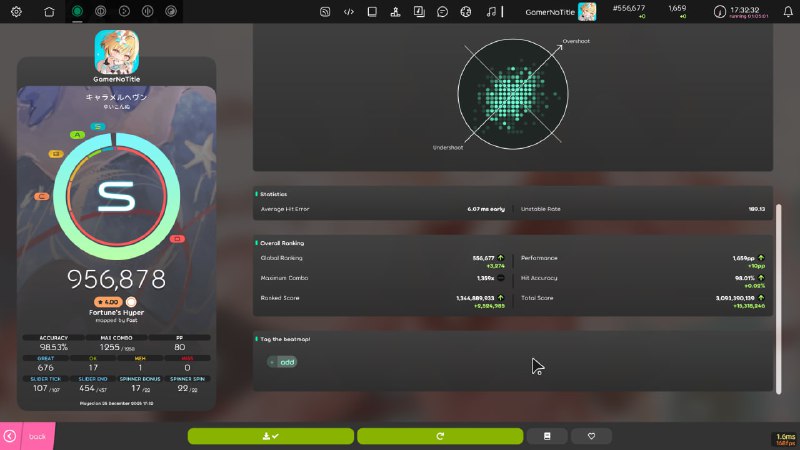Open the news overlay icon
Viewport: 800px width, 450px height.
click(x=325, y=12)
